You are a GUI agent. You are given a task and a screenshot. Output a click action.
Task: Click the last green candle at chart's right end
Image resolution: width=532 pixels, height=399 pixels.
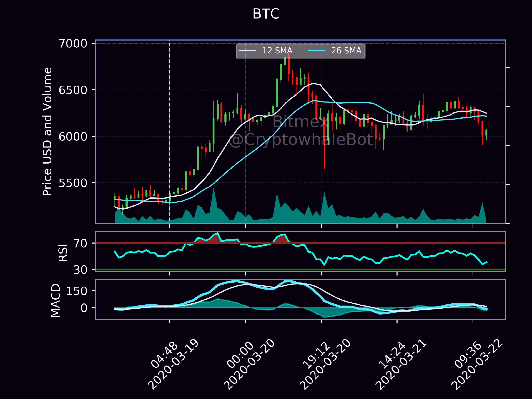(x=486, y=133)
